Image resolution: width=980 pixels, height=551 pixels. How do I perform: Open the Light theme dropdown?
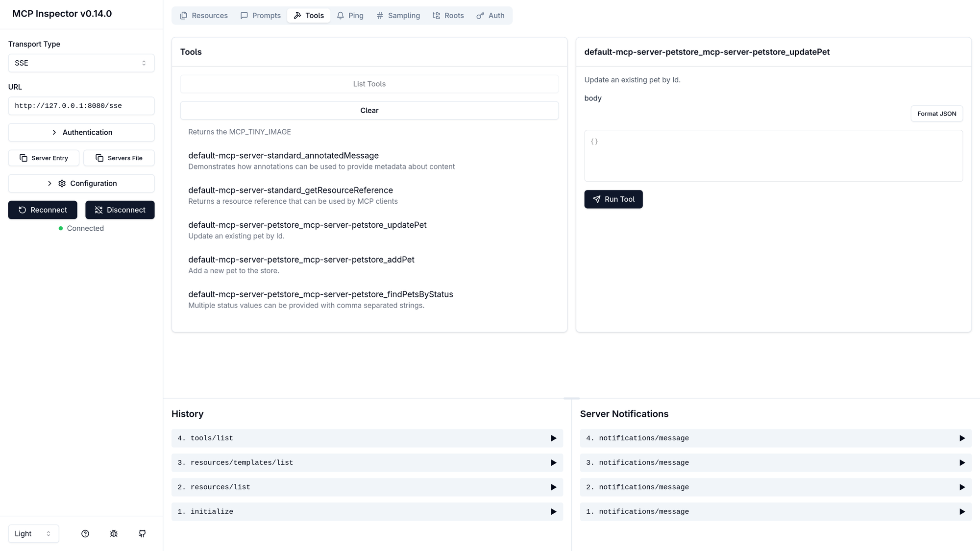pos(33,533)
